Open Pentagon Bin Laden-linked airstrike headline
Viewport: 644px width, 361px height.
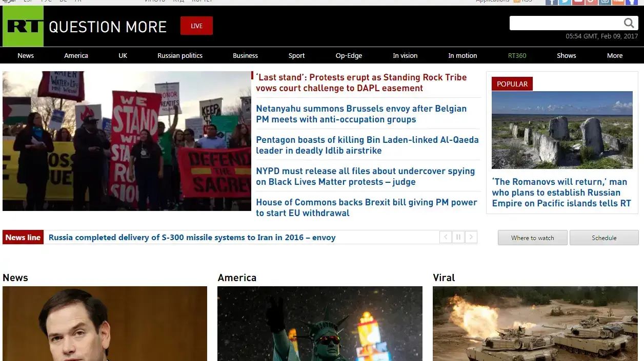point(367,145)
